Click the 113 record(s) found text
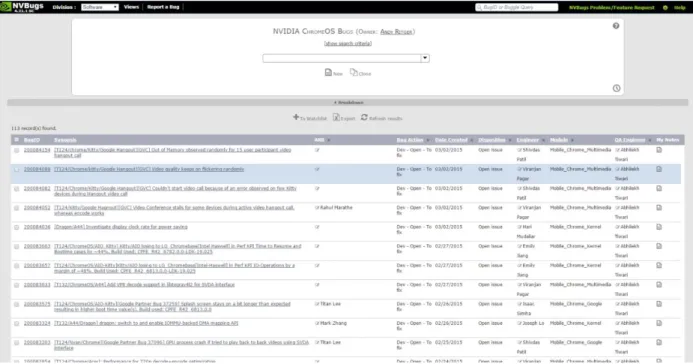The height and width of the screenshot is (364, 693). click(34, 129)
